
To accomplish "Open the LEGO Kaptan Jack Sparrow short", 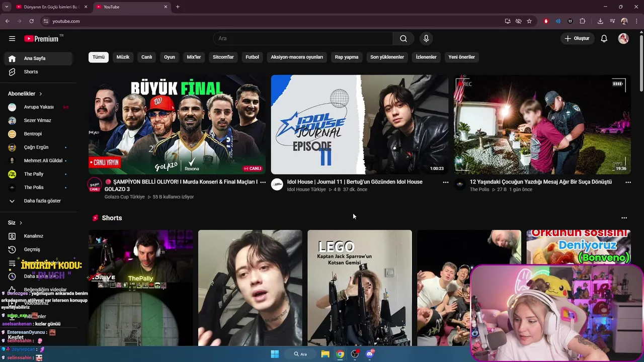I will click(x=360, y=288).
